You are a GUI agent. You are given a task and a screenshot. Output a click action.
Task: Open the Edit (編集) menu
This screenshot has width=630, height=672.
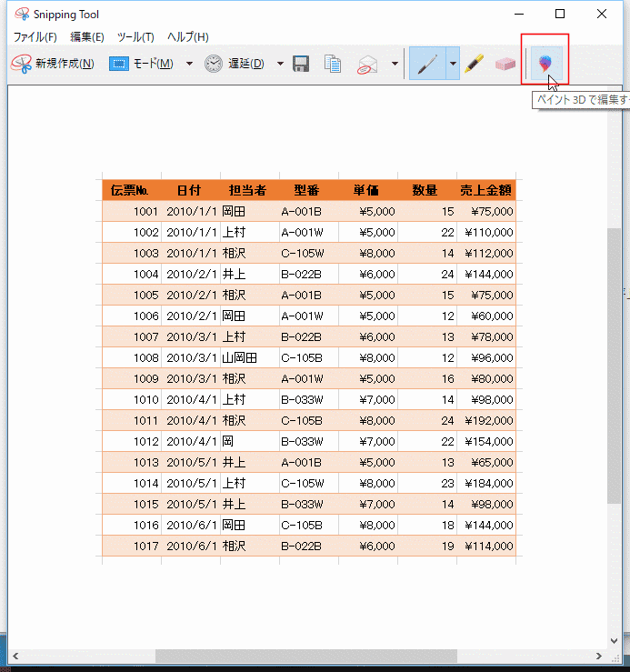click(87, 37)
